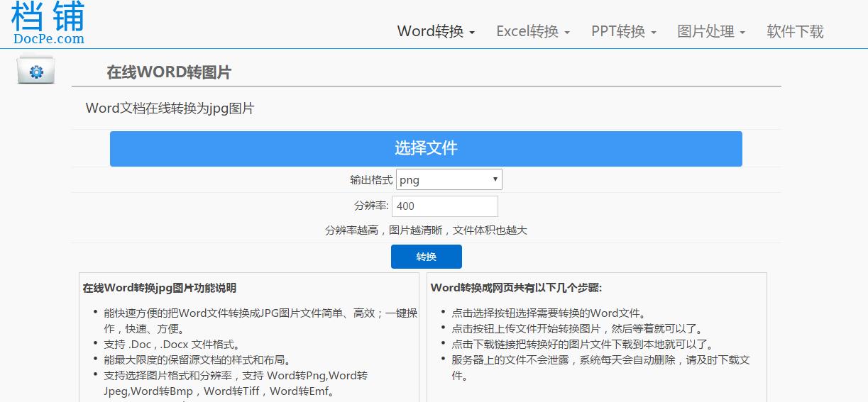Click the 分辨率越高，图片越清晰 hint text
868x402 pixels.
[x=426, y=230]
